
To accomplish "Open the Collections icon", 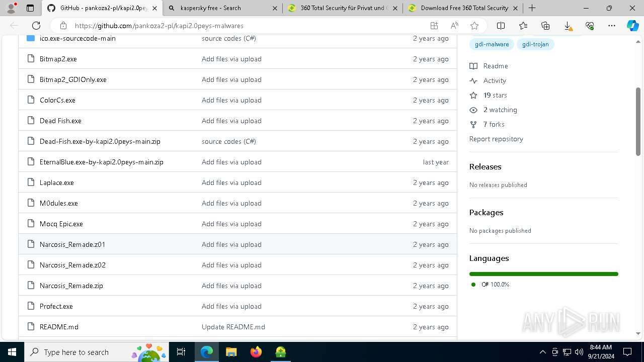I will (545, 26).
